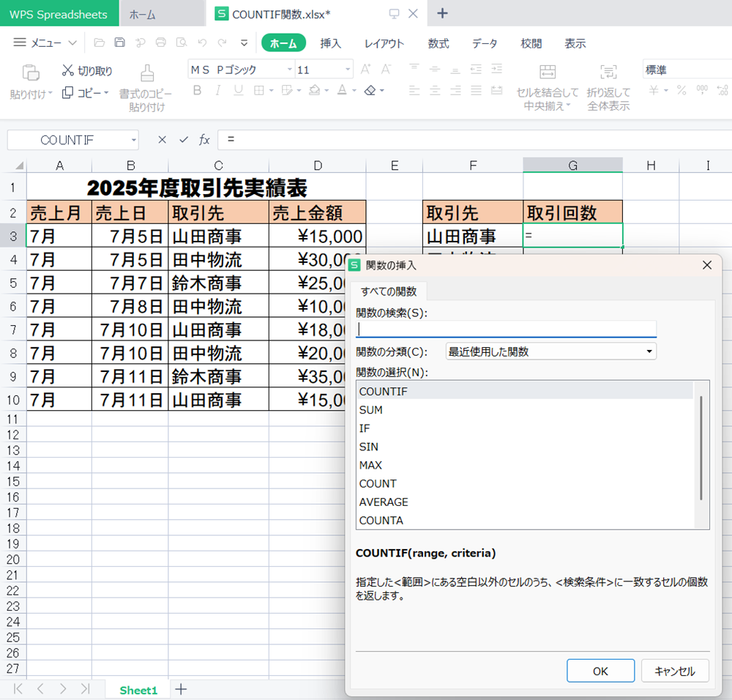Toggle center horizontal alignment

pyautogui.click(x=435, y=90)
